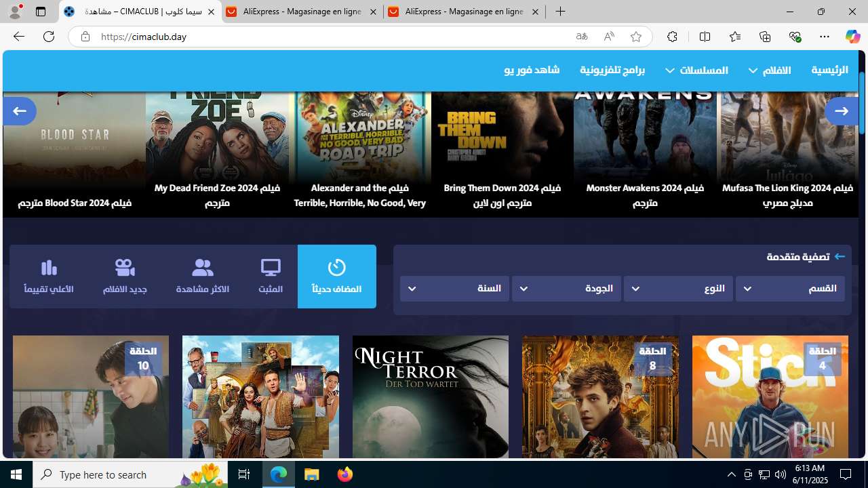Open Mufasa The Lion King 2024 title
This screenshot has width=868, height=488.
point(787,195)
